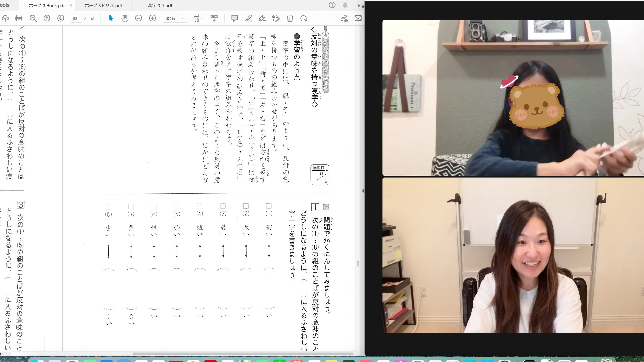Check the box above question (1) 安い
644x362 pixels.
coord(269,206)
